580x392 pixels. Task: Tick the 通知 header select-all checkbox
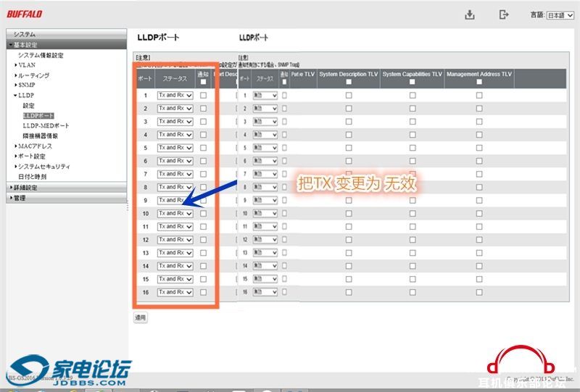(x=203, y=83)
